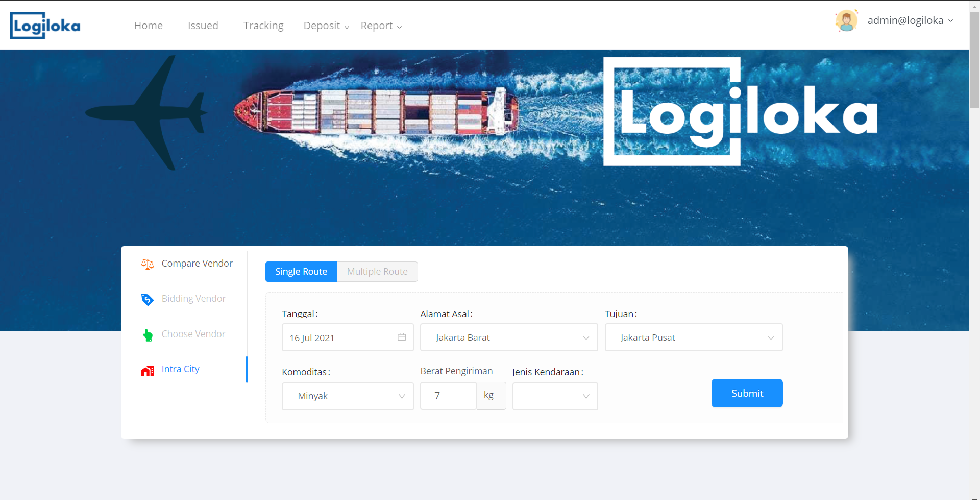Expand the Deposit dropdown menu

click(x=327, y=26)
